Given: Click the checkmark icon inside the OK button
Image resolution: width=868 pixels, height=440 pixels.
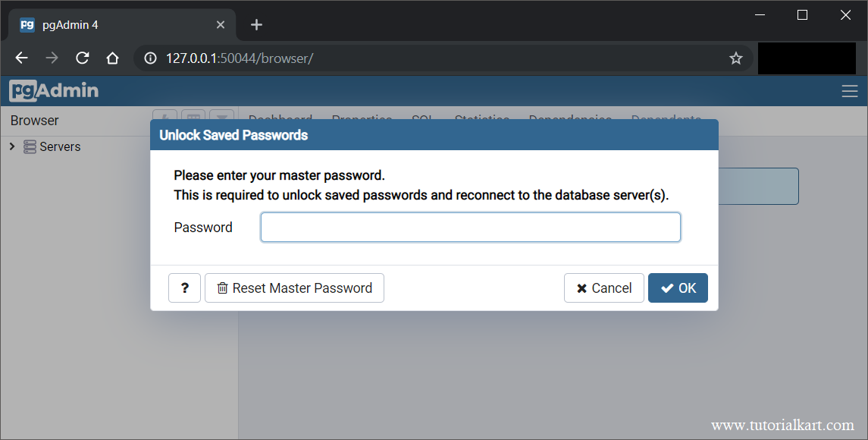Looking at the screenshot, I should [666, 288].
